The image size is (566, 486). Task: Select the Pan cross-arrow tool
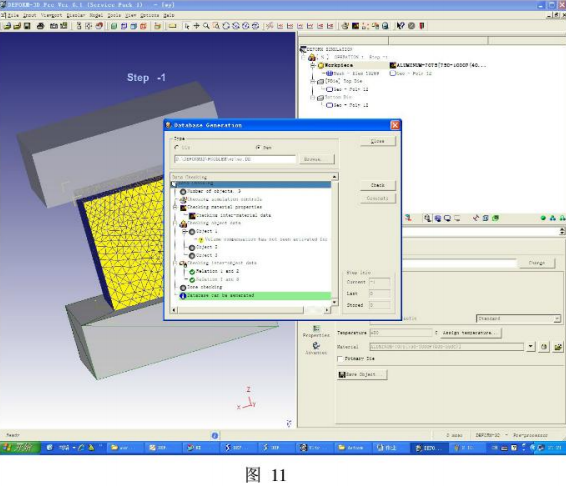pos(196,26)
